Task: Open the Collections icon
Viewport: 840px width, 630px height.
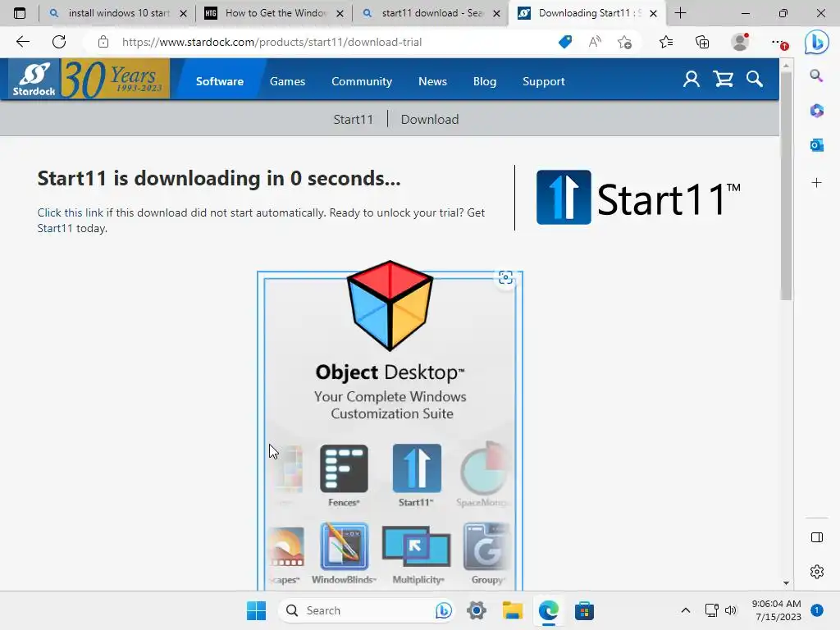Action: 702,42
